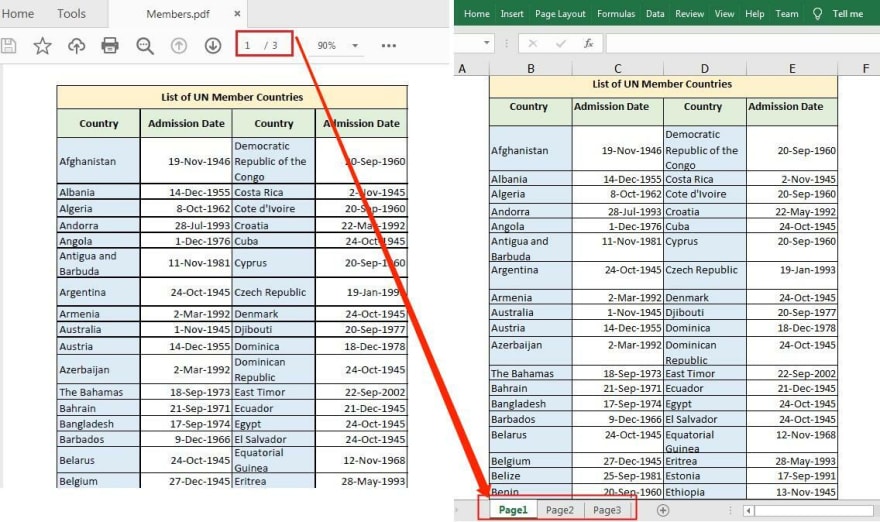Bookmark the PDF with the star icon
Image resolution: width=880 pixels, height=522 pixels.
pyautogui.click(x=43, y=45)
